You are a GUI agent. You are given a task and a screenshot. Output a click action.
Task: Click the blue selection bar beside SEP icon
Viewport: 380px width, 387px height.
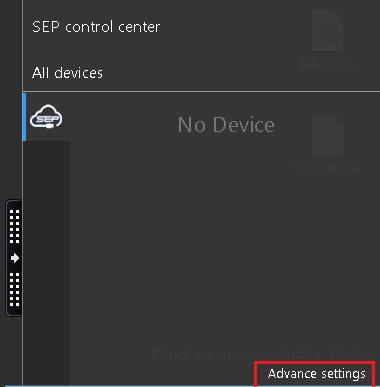(24, 117)
